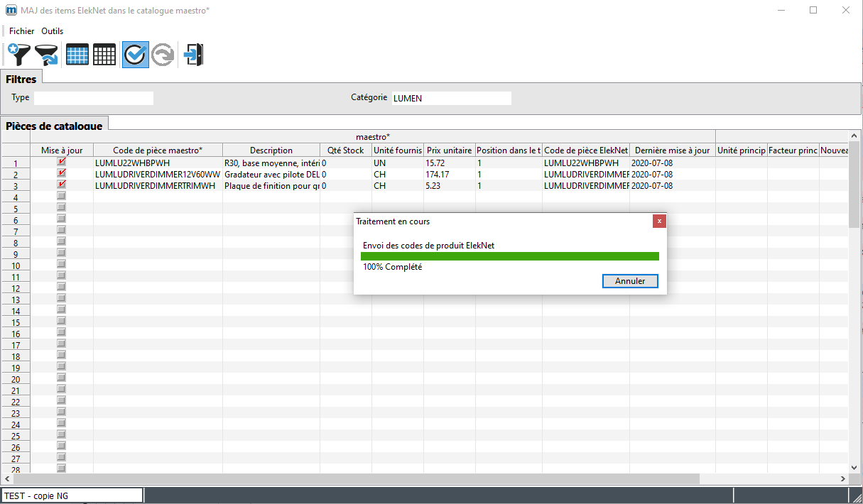
Task: Click row number 1 header
Action: [x=16, y=163]
